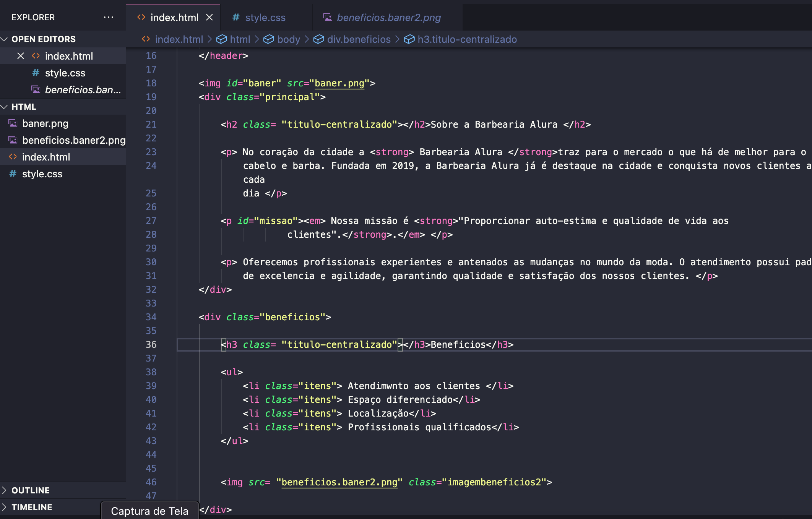Click the EXPLORER panel title
This screenshot has width=812, height=519.
coord(33,17)
